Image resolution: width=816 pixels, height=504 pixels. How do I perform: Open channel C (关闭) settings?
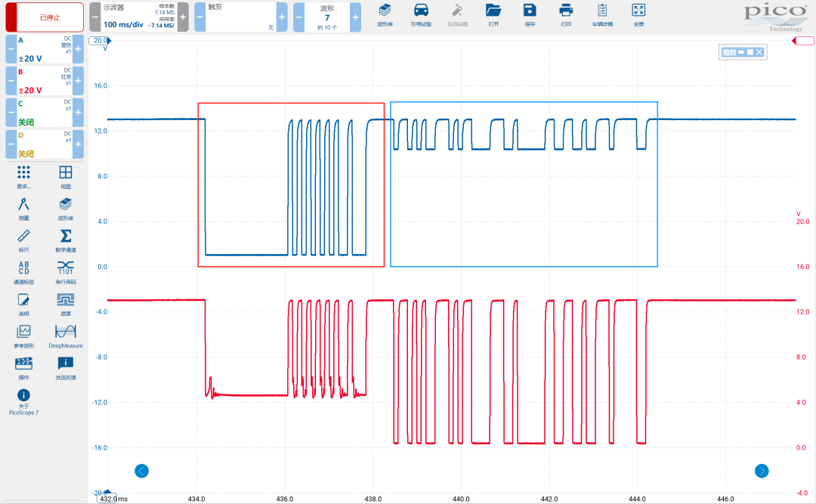(x=45, y=113)
